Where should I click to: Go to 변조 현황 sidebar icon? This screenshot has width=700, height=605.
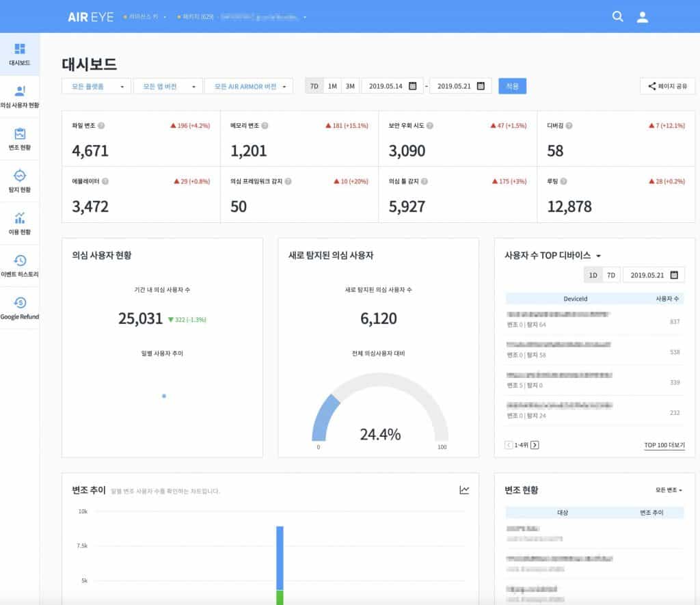(20, 139)
